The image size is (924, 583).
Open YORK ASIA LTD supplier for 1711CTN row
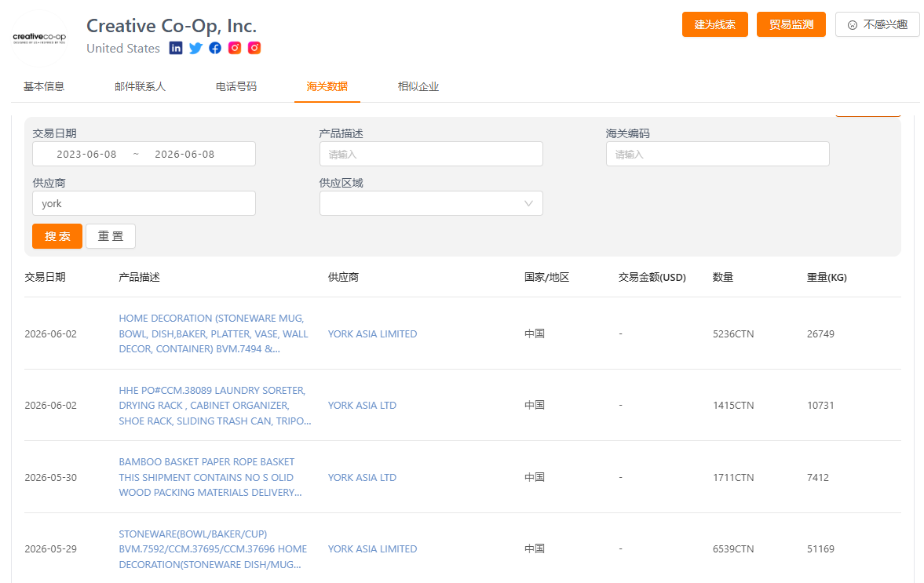(x=362, y=478)
